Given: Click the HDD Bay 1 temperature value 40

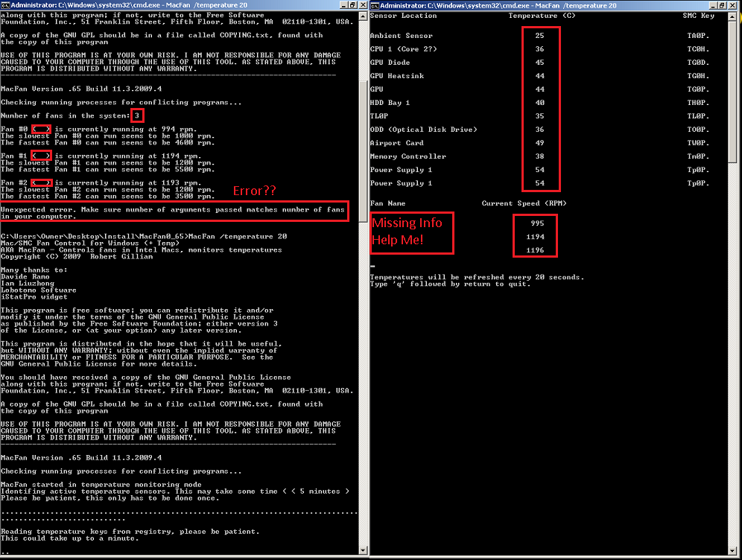Looking at the screenshot, I should [x=539, y=103].
